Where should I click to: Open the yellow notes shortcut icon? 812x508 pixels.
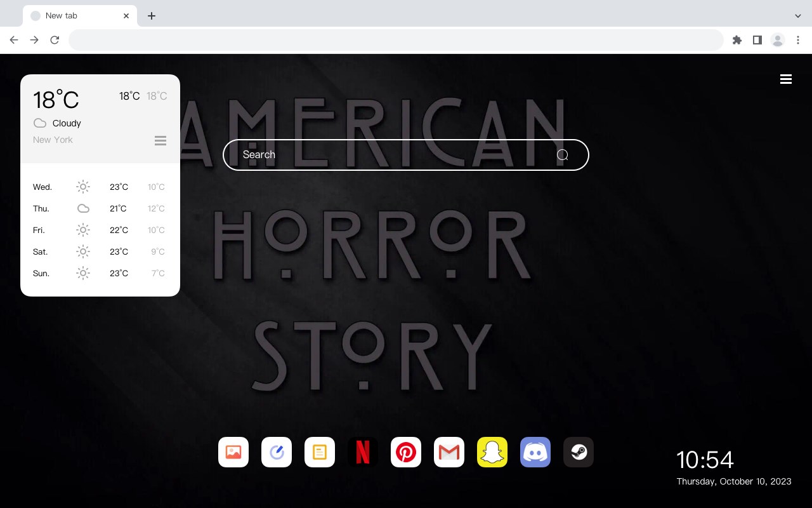[x=320, y=452]
